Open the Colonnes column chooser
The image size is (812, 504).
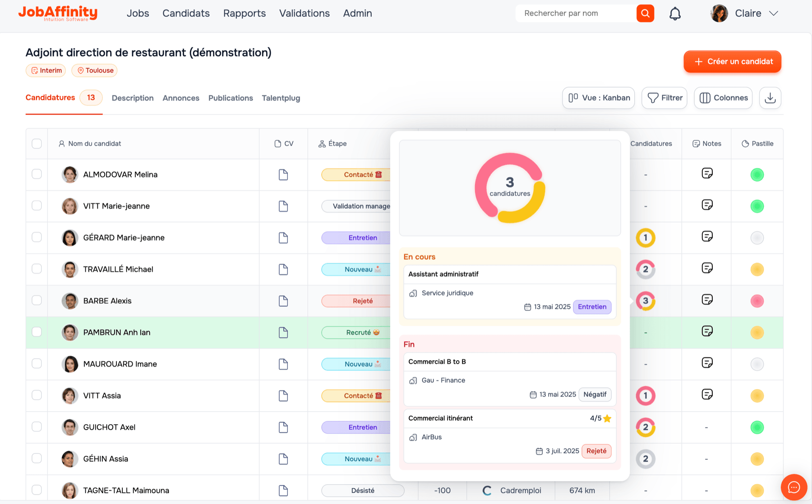723,98
